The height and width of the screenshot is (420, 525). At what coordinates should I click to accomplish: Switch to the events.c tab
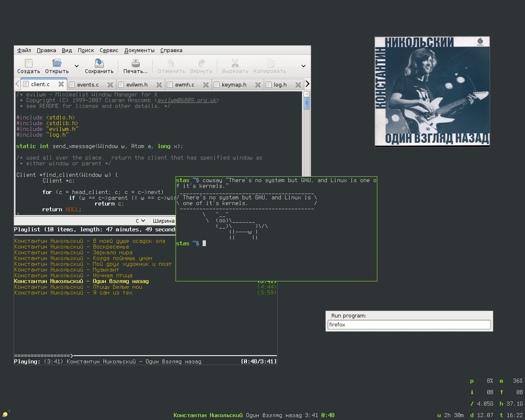[x=88, y=85]
